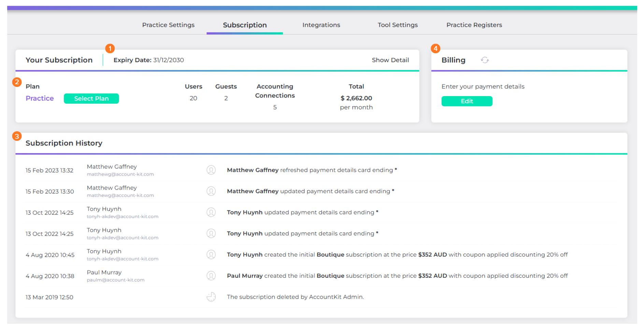Click the total $ 2,662.00 amount

(x=356, y=98)
